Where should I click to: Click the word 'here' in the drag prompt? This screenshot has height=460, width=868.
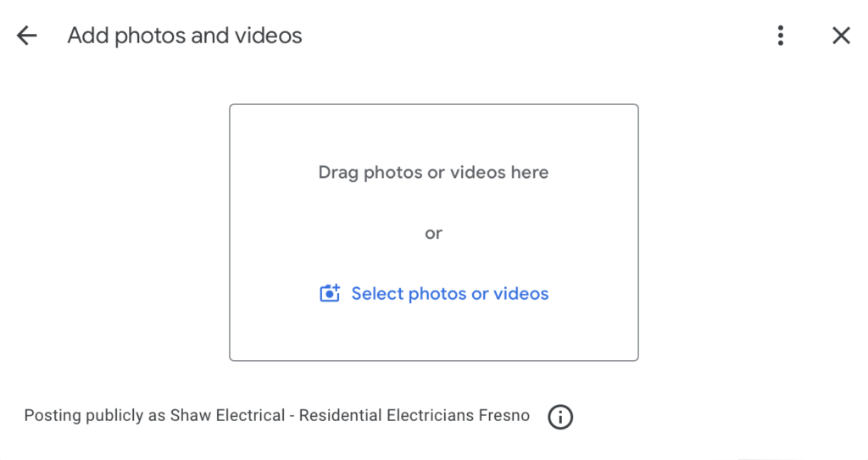coord(530,173)
